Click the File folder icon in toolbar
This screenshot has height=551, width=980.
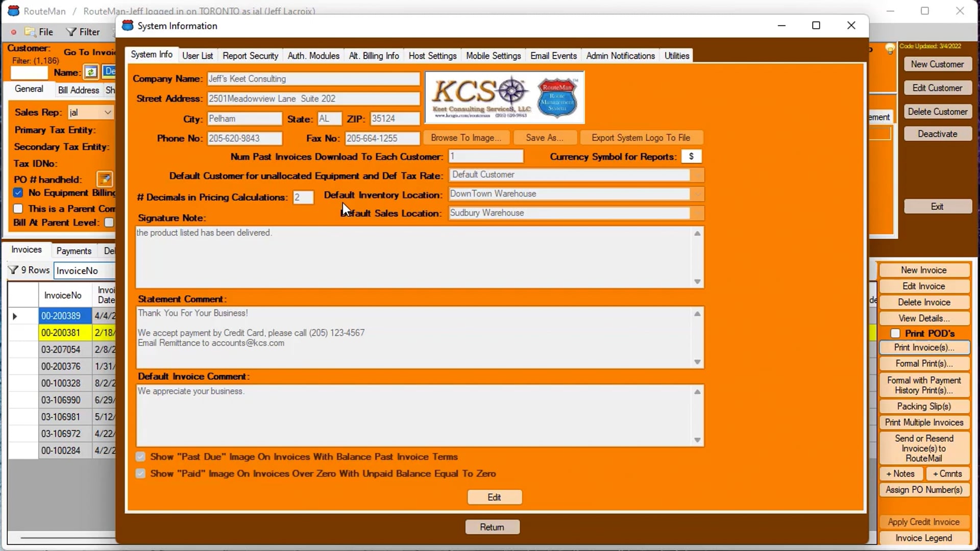tap(31, 32)
